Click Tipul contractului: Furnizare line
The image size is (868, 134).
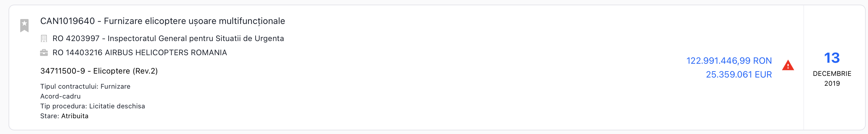click(x=85, y=86)
